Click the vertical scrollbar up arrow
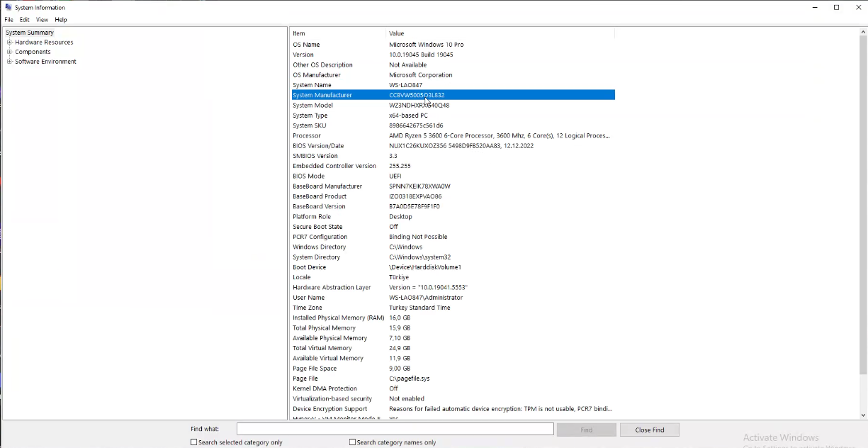 [x=863, y=32]
